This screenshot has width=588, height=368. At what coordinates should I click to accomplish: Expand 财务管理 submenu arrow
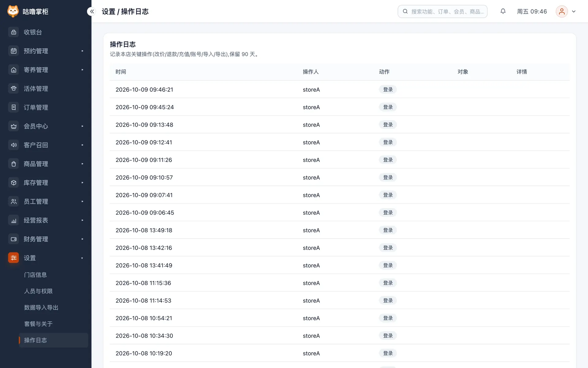click(82, 239)
